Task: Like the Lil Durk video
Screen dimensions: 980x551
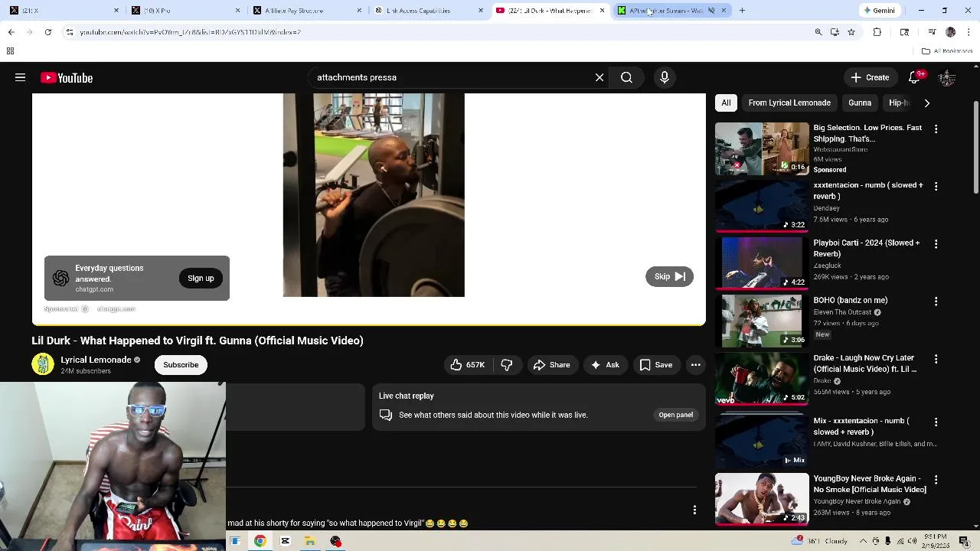Action: (x=468, y=365)
